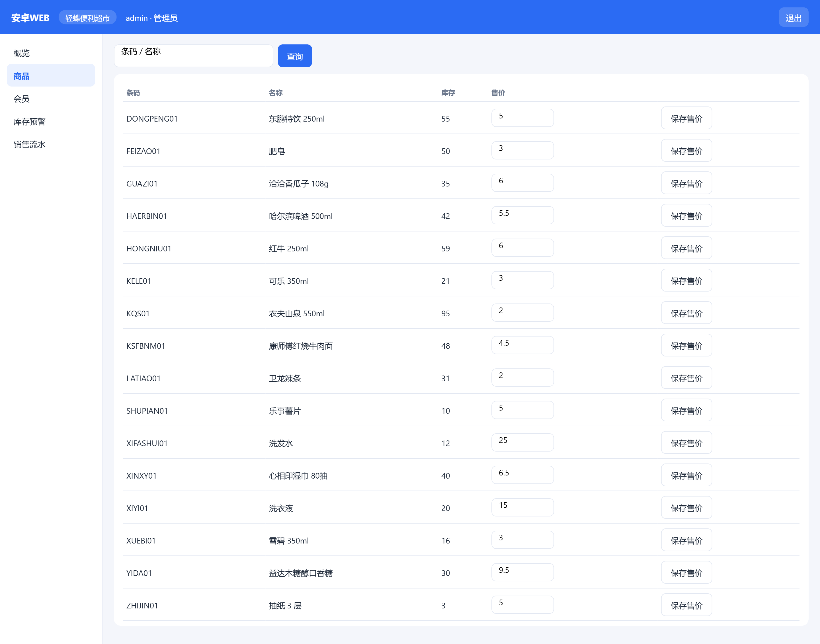
Task: Save price for SHUPIAN01 乐事薯片
Action: pyautogui.click(x=686, y=410)
